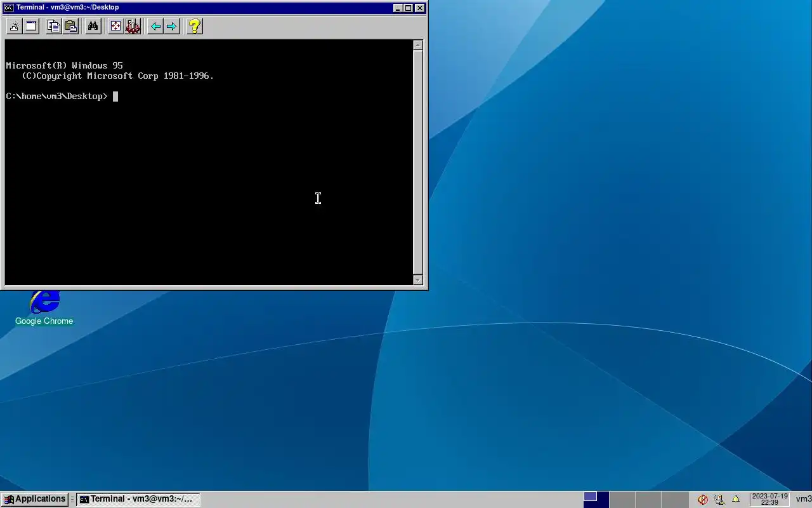The height and width of the screenshot is (508, 812).
Task: Click the 'Microsoft(R) Windows 95' text line
Action: (64, 65)
